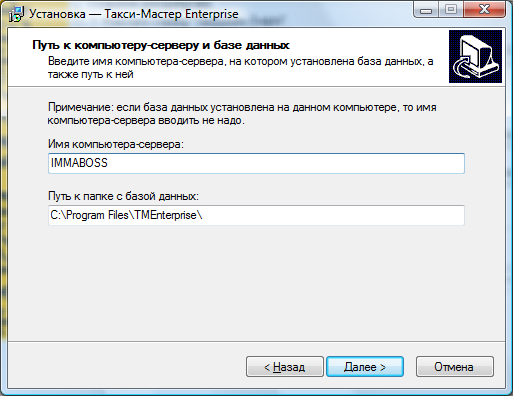513x396 pixels.
Task: Click the database folder path field
Action: (x=256, y=215)
